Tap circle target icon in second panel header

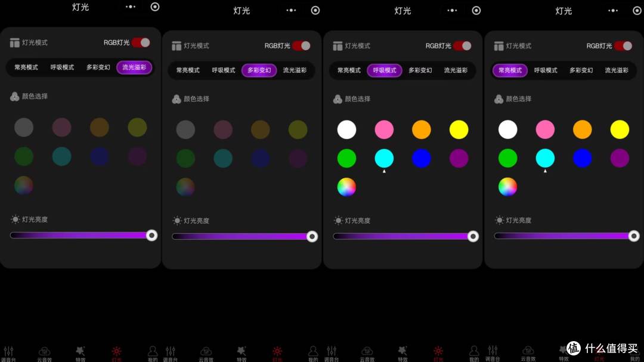tap(315, 10)
